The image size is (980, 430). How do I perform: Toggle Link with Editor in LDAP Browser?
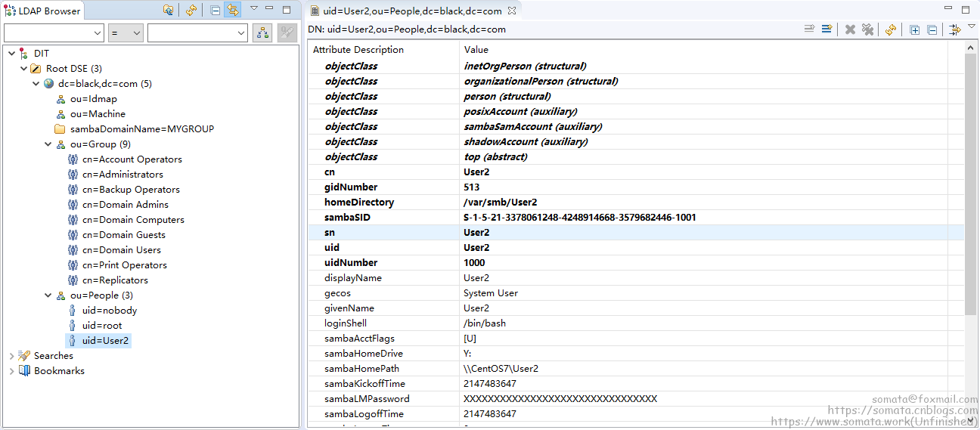(233, 11)
